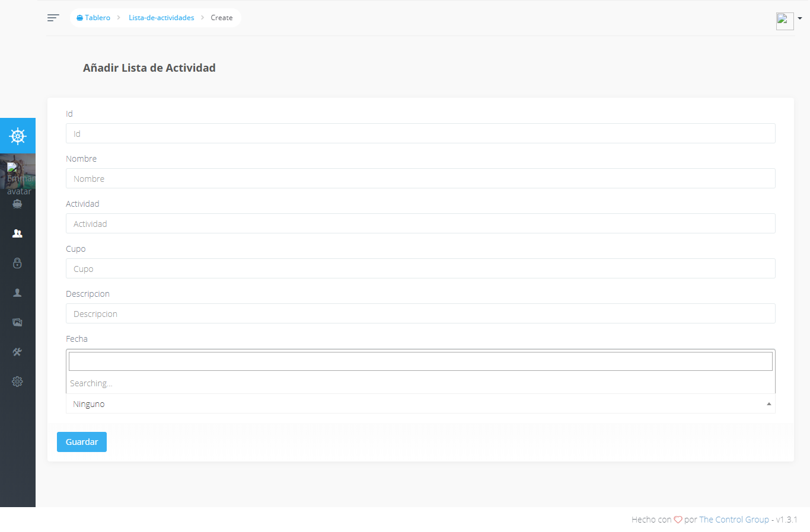Viewport: 810px width, 532px height.
Task: Toggle the hamburger sidebar menu icon
Action: click(x=53, y=18)
